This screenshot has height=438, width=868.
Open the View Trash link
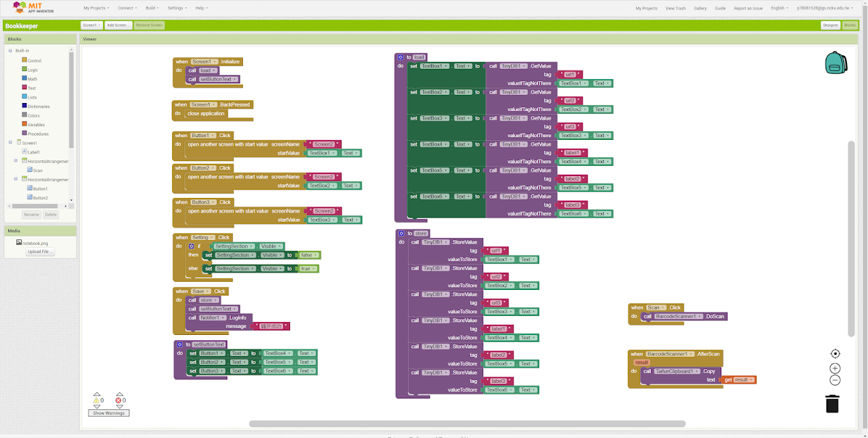(676, 8)
